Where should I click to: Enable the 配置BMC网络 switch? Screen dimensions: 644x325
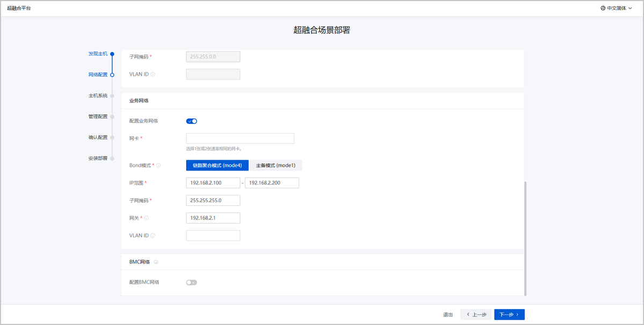tap(192, 283)
